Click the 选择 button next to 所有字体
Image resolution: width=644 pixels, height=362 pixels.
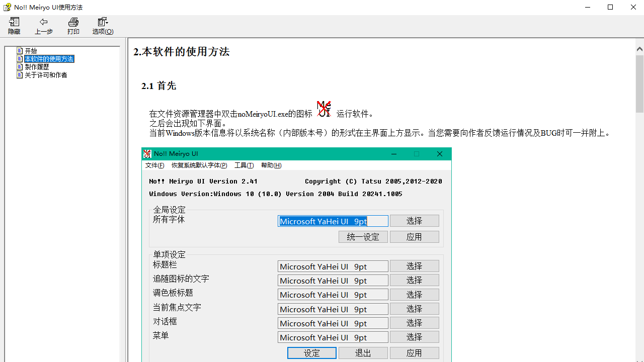click(x=414, y=220)
